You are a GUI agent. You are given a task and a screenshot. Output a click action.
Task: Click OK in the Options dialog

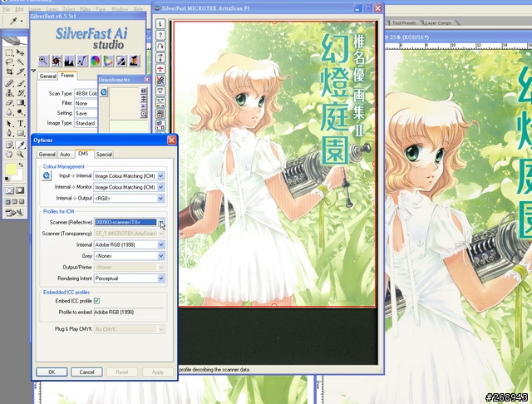pos(52,372)
